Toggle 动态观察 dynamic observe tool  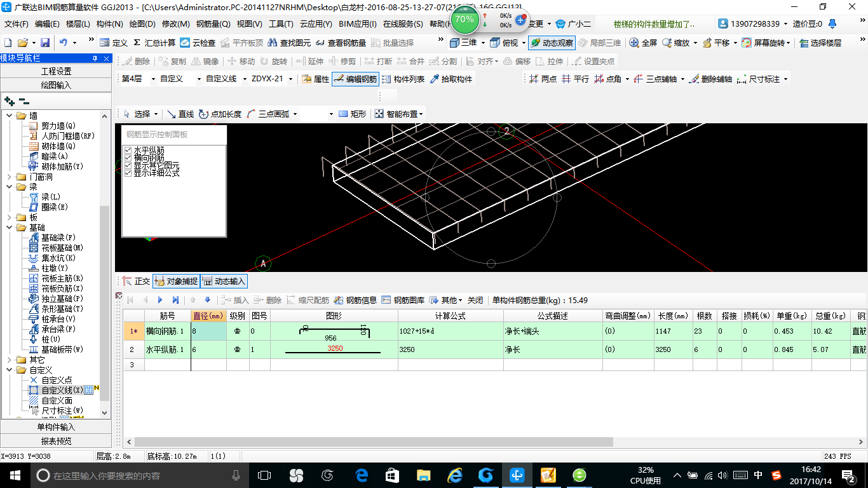[552, 43]
